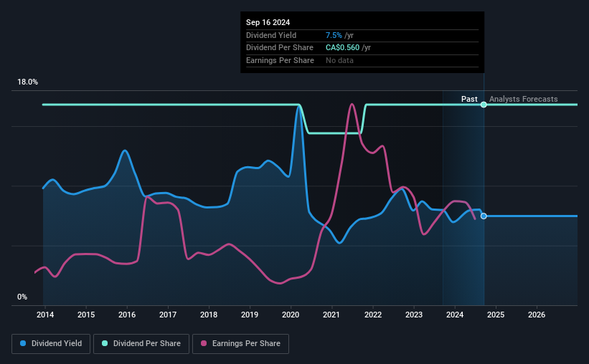Toggle the Dividend Yield legend button
Screen dimensions: 589x364
pos(51,344)
